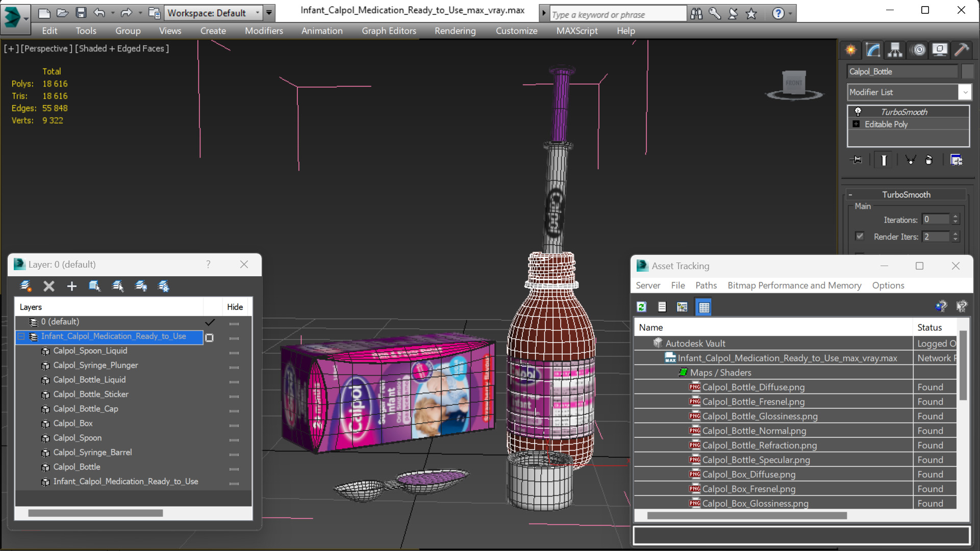This screenshot has width=980, height=551.
Task: Open the Rendering menu
Action: [x=455, y=31]
